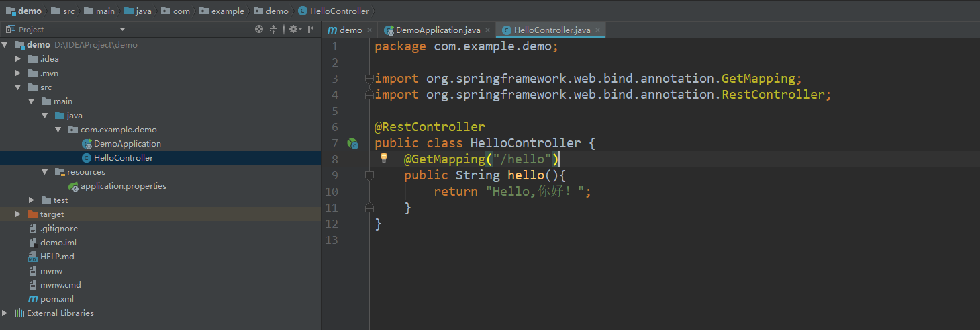The width and height of the screenshot is (980, 330).
Task: Click the example breadcrumb in navigation bar
Action: coord(222,11)
